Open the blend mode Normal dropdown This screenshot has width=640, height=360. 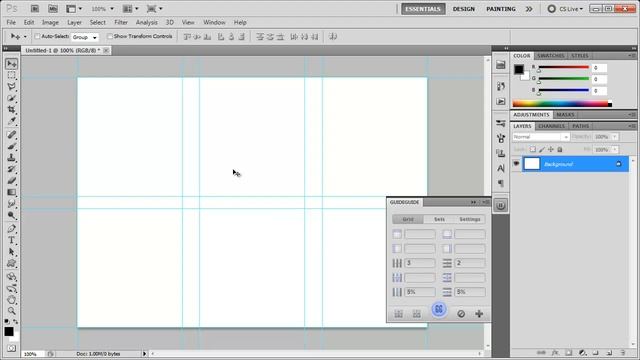click(x=541, y=137)
